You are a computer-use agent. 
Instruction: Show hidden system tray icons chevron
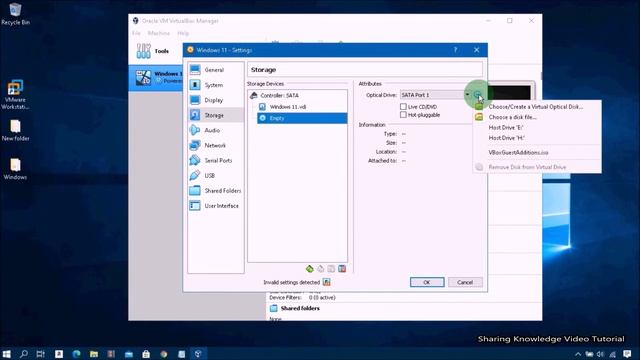pyautogui.click(x=578, y=354)
